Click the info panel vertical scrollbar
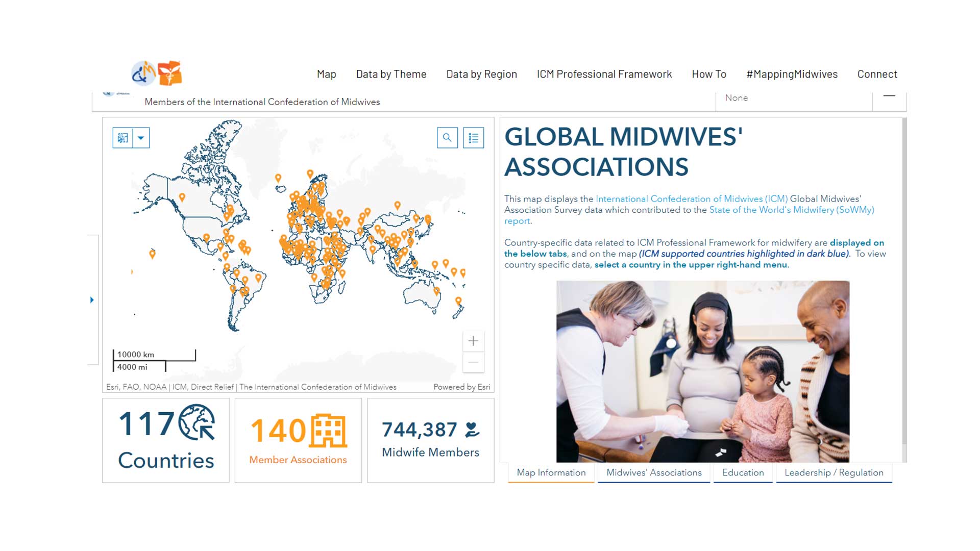980x551 pixels. [904, 281]
